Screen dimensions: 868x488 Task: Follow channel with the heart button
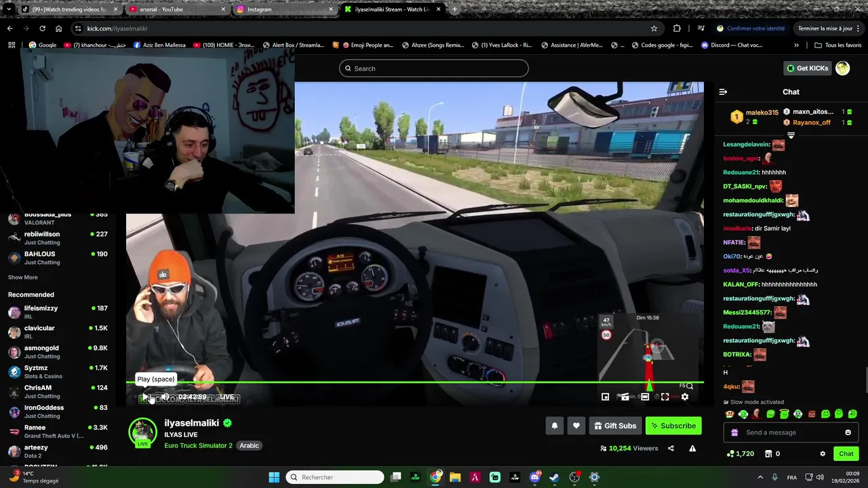[x=576, y=426]
